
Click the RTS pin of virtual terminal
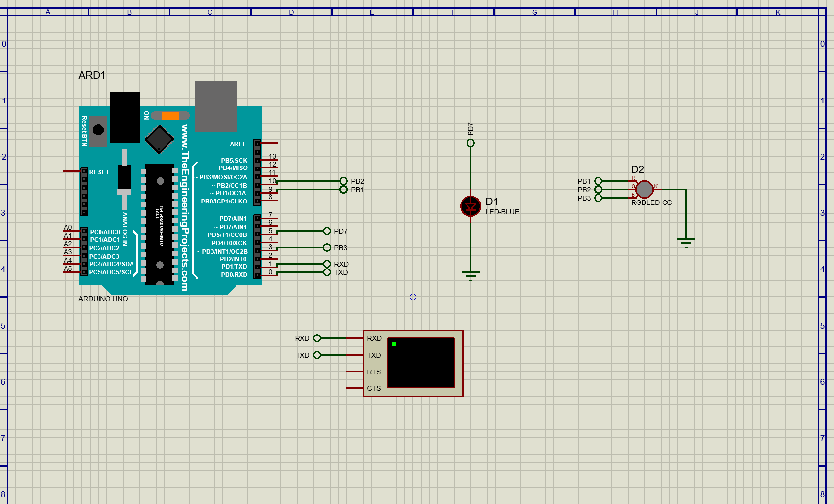point(355,372)
